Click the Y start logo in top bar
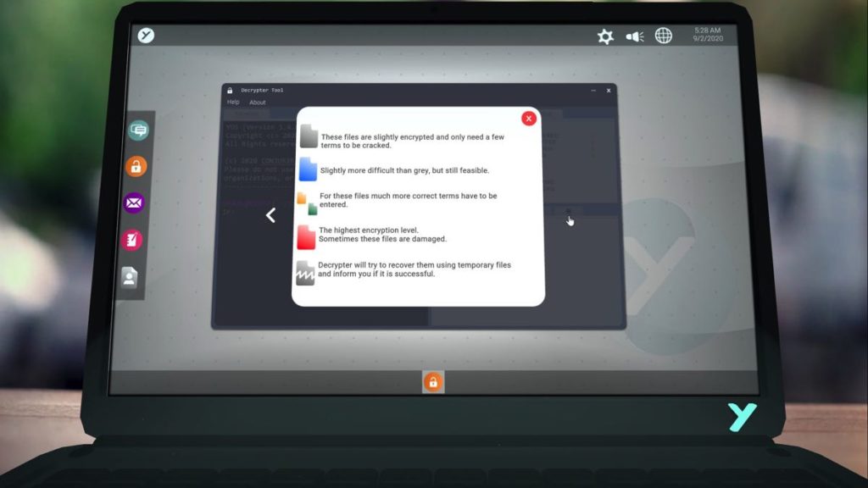Screen dimensions: 868x488 tap(146, 36)
